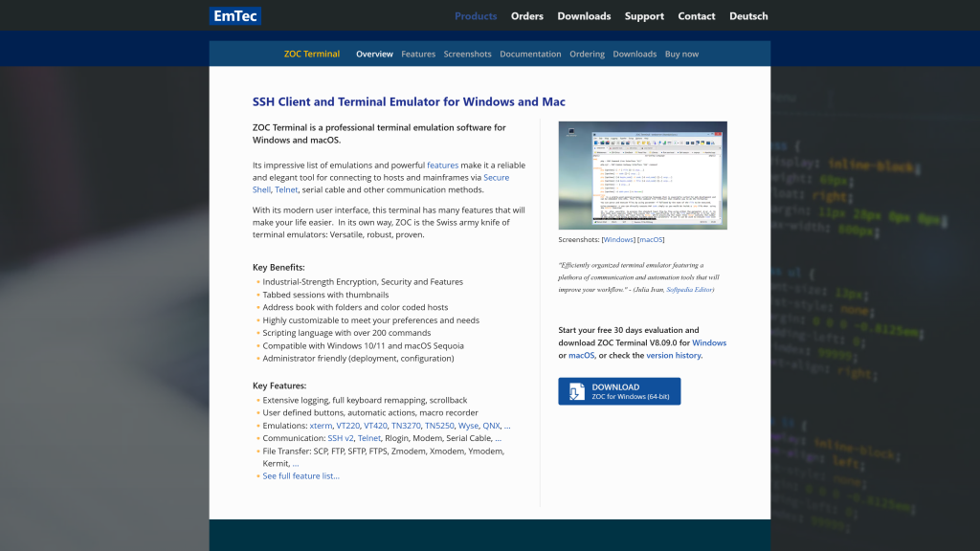
Task: Click Download ZOC for Windows (64-bit) button
Action: [x=619, y=391]
